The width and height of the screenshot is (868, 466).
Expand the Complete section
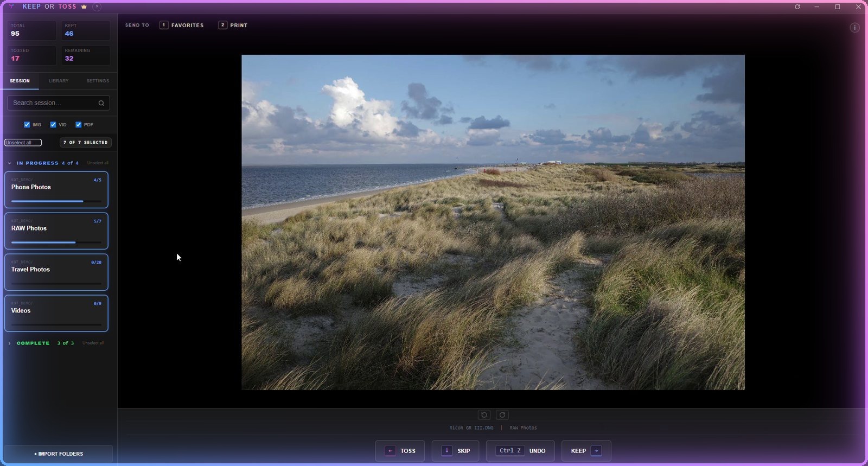(9, 343)
